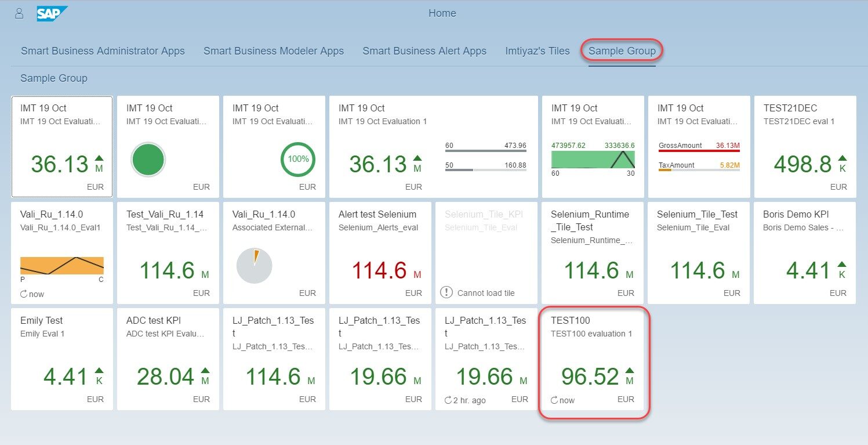Click the solid green circle chart icon

(148, 160)
